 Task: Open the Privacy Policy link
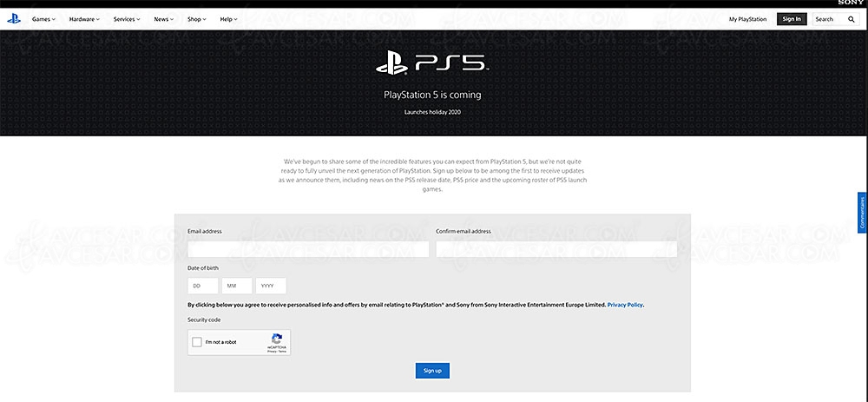[x=625, y=305]
